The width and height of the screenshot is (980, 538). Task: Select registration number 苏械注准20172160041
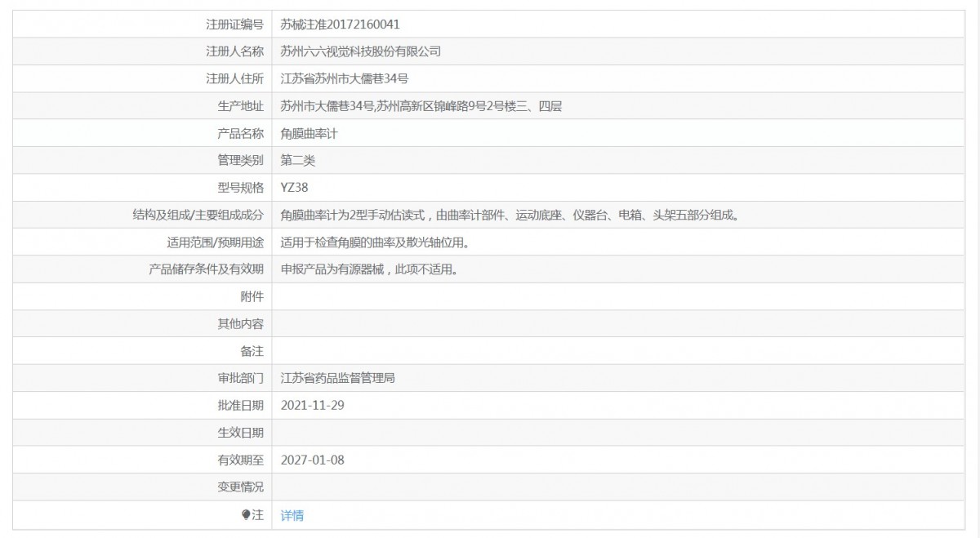pos(340,24)
